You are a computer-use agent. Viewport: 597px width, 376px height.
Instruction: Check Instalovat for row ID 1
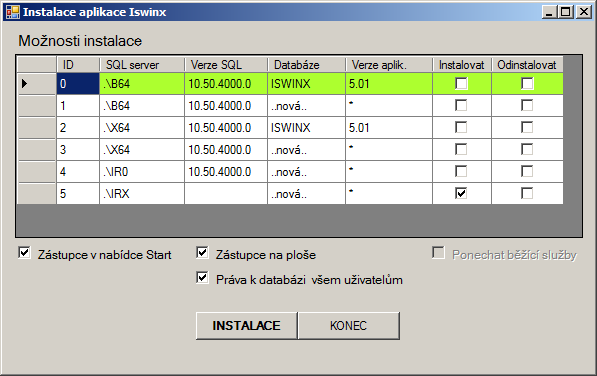pos(461,105)
